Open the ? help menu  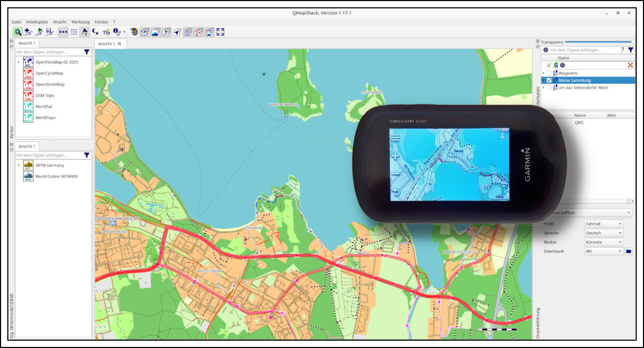[x=114, y=22]
